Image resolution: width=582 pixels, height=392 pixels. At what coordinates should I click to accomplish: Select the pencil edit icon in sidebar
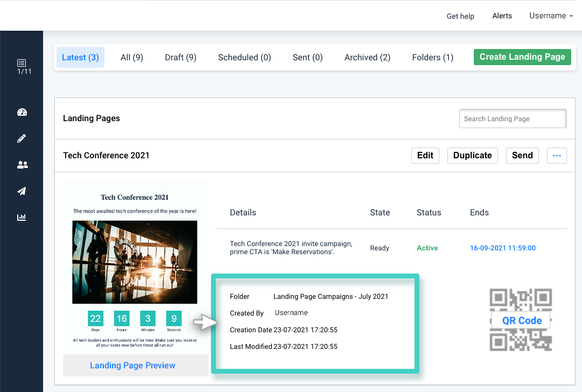pyautogui.click(x=22, y=138)
